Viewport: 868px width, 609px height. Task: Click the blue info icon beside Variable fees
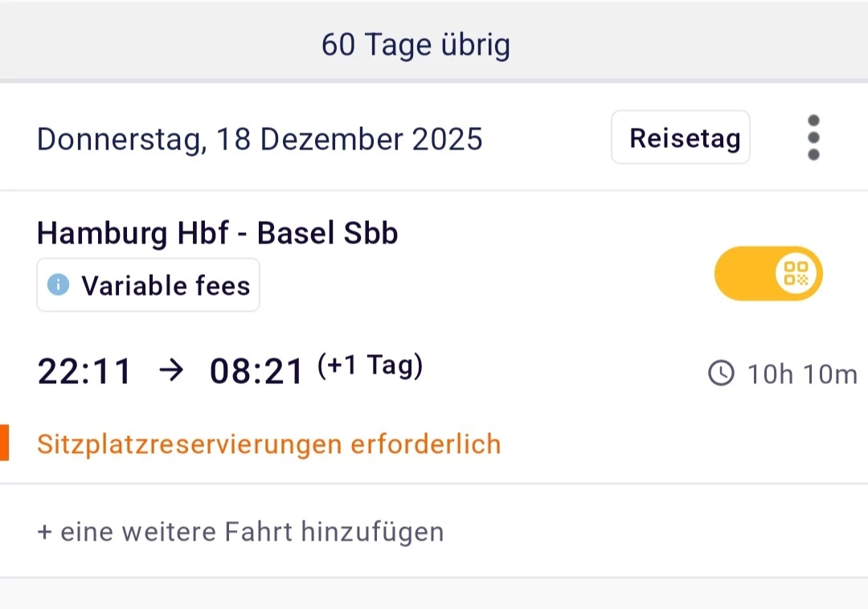(59, 285)
